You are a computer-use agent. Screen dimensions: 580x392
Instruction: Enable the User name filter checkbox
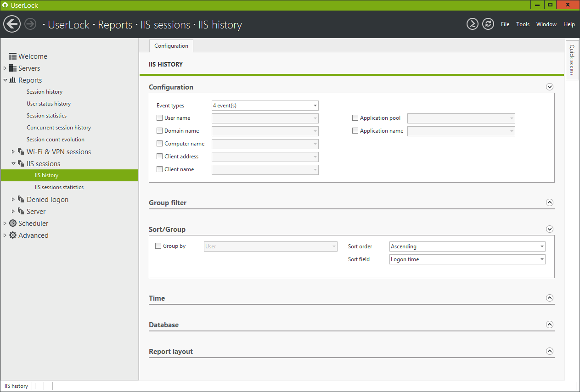pos(160,118)
